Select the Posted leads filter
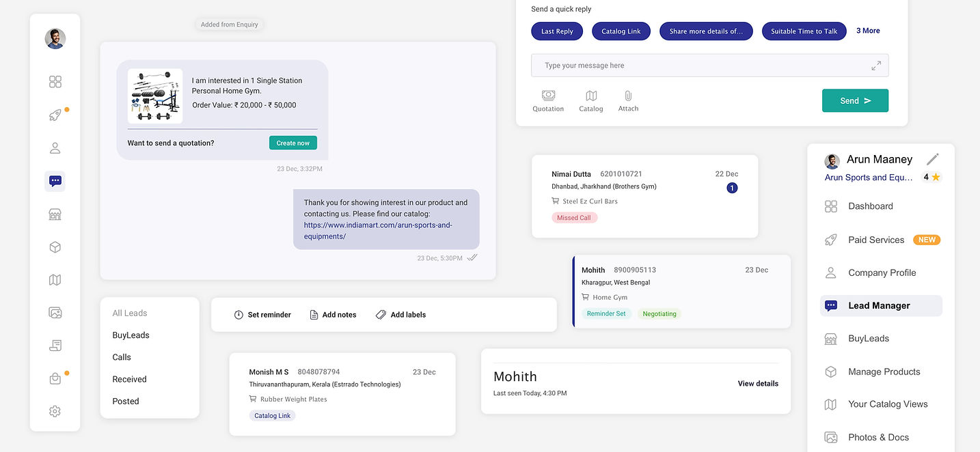 coord(126,401)
